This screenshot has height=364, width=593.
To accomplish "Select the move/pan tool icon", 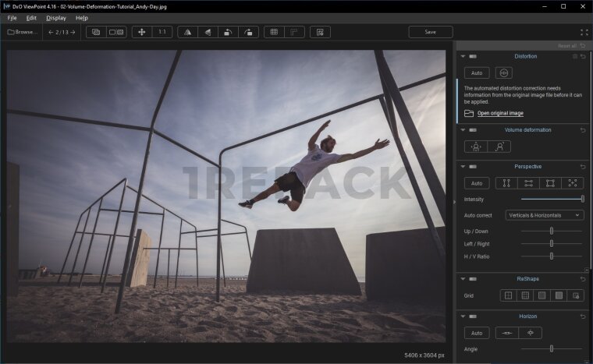I will [x=141, y=32].
